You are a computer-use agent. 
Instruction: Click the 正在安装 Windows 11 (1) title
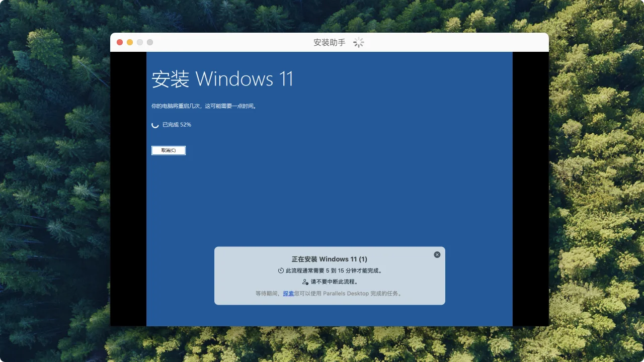(x=330, y=259)
